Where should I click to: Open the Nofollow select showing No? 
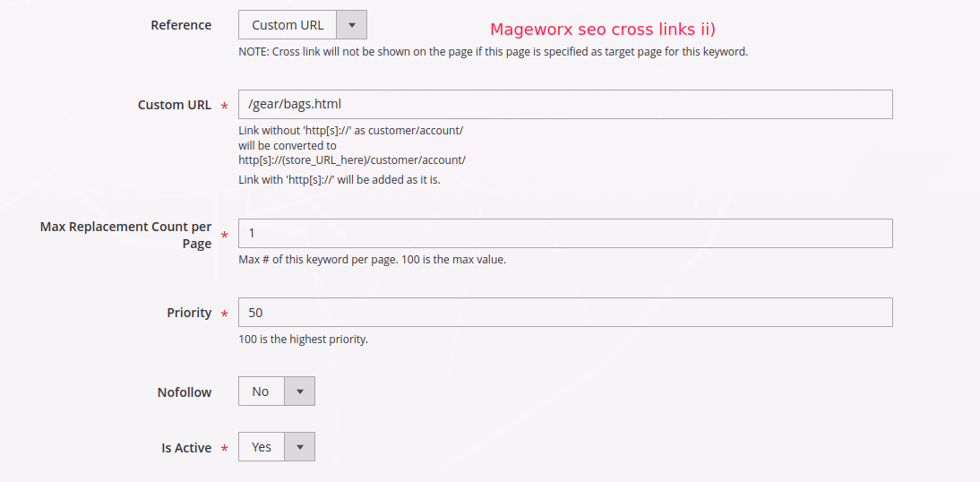(261, 392)
